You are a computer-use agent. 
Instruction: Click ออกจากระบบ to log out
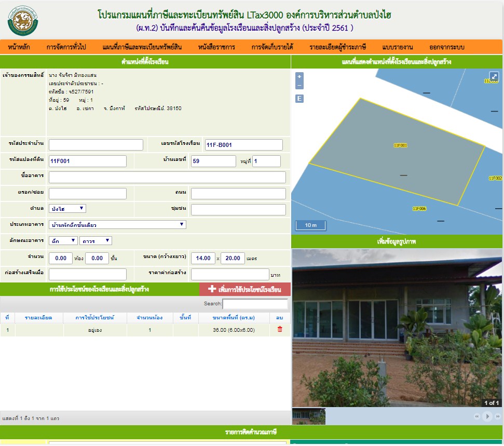[x=447, y=47]
